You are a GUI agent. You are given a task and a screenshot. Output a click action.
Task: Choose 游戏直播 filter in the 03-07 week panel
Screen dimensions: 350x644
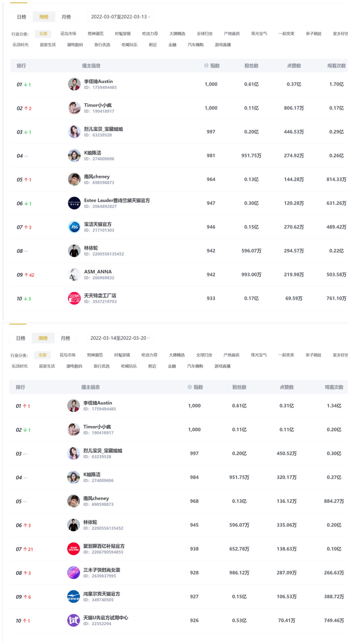223,45
